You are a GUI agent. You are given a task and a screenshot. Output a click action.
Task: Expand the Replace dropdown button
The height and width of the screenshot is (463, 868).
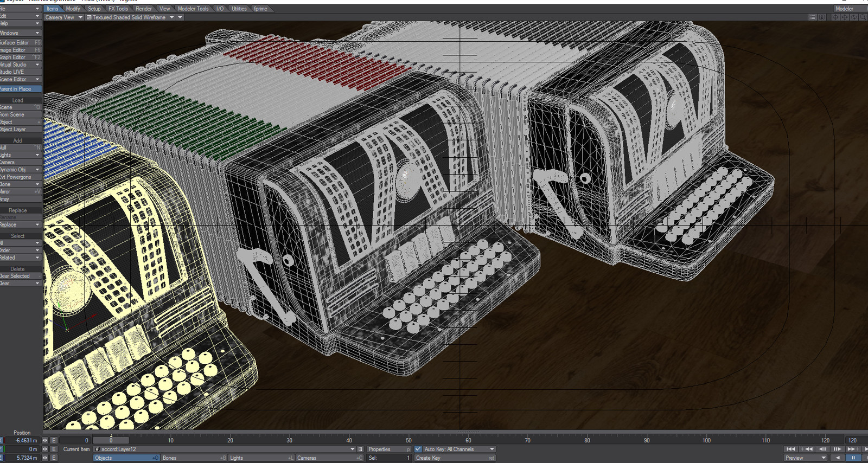(21, 224)
